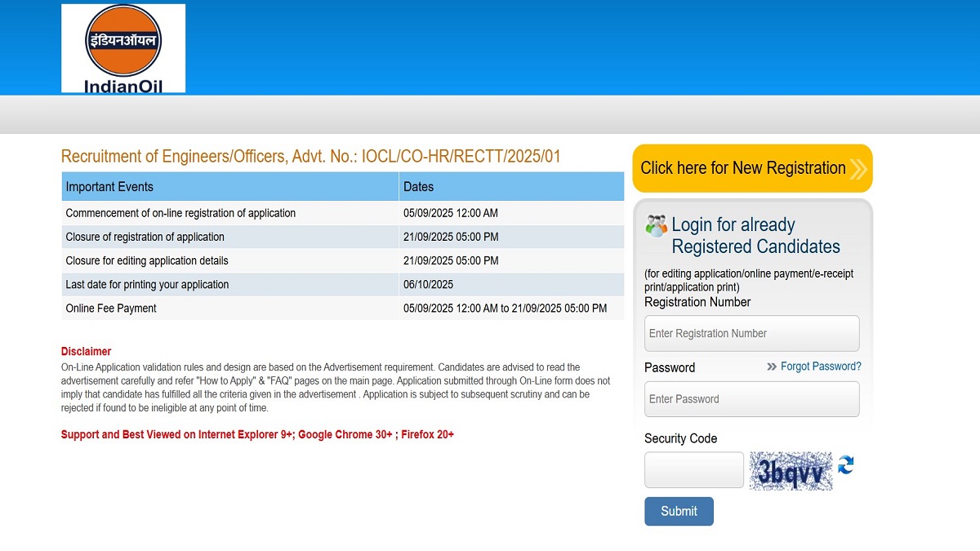Click the IndianOil logo
980x551 pixels.
click(x=122, y=47)
